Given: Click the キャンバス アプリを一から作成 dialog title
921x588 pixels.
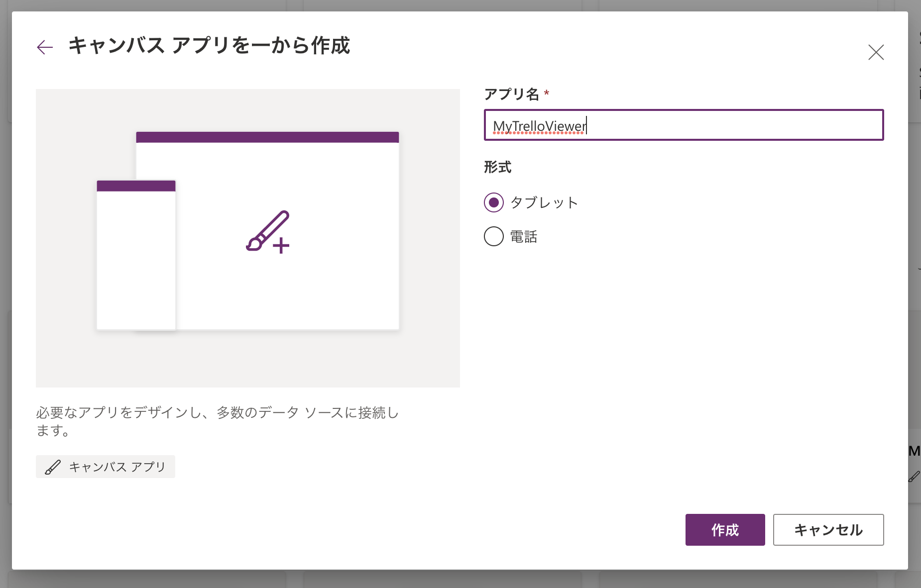Looking at the screenshot, I should tap(209, 46).
